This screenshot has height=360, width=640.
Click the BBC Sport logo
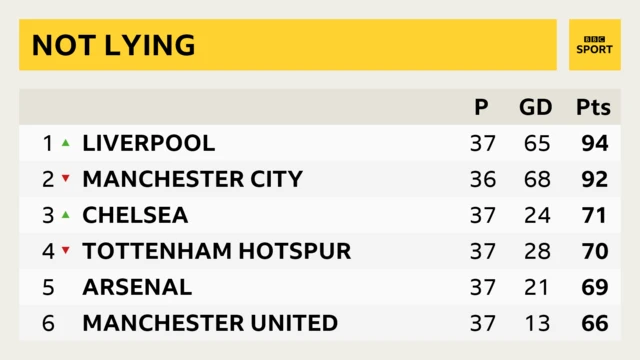coord(595,44)
